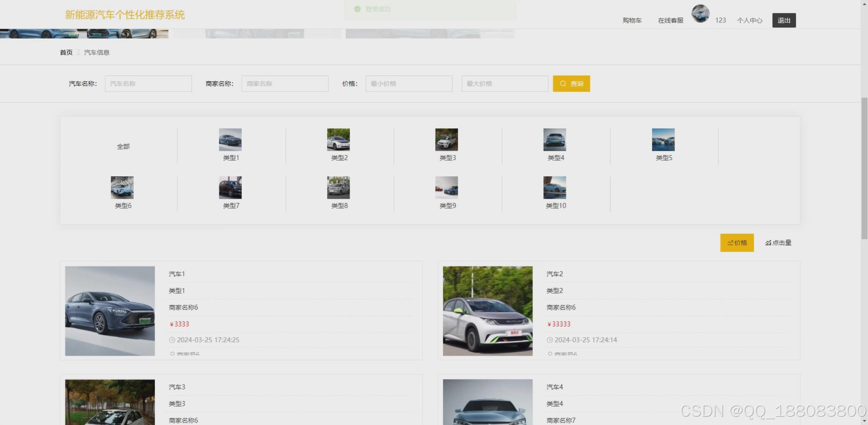Focus the 最大价格 input field

504,83
